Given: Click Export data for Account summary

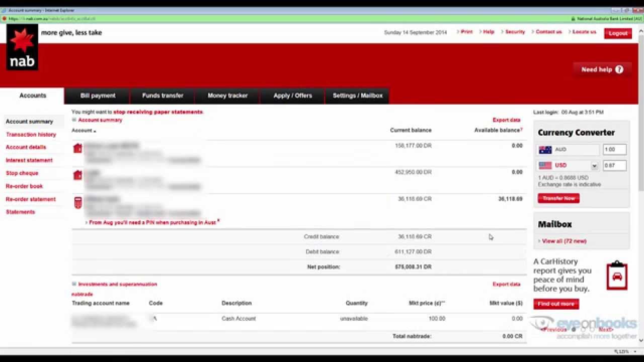Looking at the screenshot, I should pos(506,120).
